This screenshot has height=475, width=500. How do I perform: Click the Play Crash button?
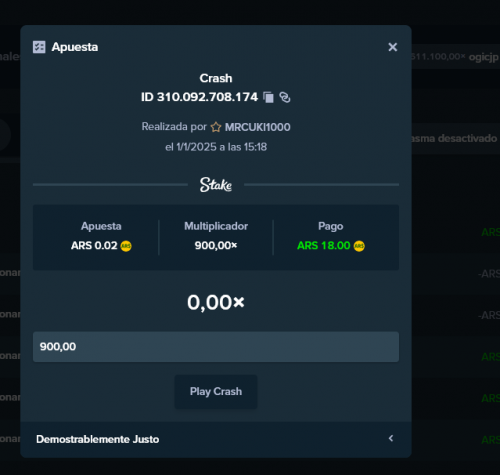pyautogui.click(x=216, y=391)
